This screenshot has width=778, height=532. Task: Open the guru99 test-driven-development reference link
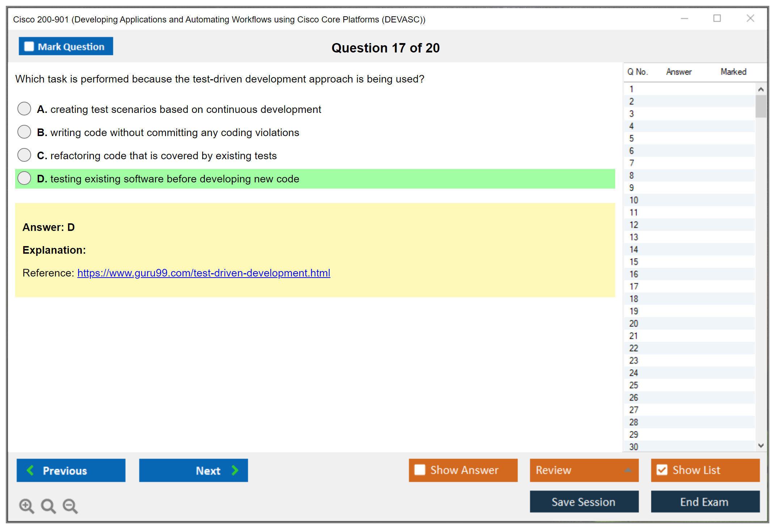pyautogui.click(x=203, y=273)
